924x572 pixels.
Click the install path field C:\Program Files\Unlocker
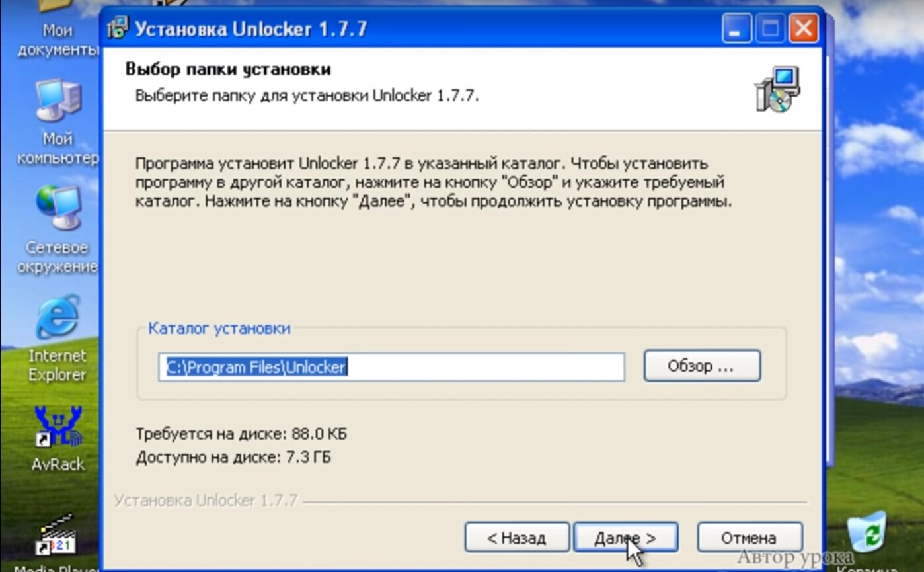[391, 366]
